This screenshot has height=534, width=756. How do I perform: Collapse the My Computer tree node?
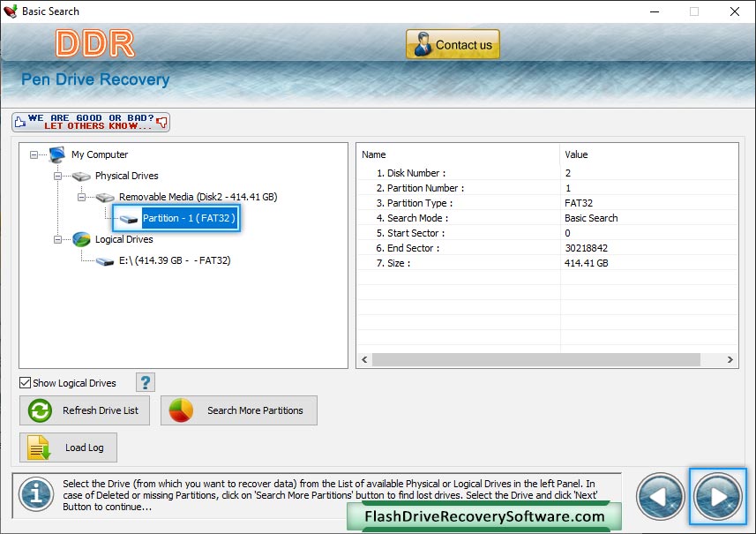(x=34, y=154)
